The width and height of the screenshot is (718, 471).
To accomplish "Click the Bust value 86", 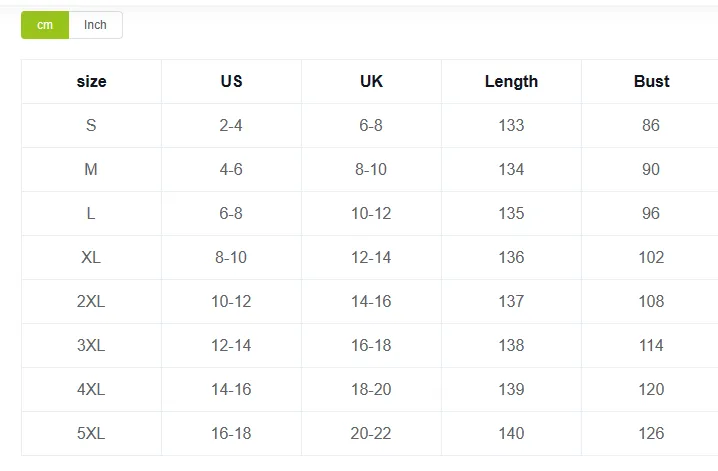I will click(651, 125).
